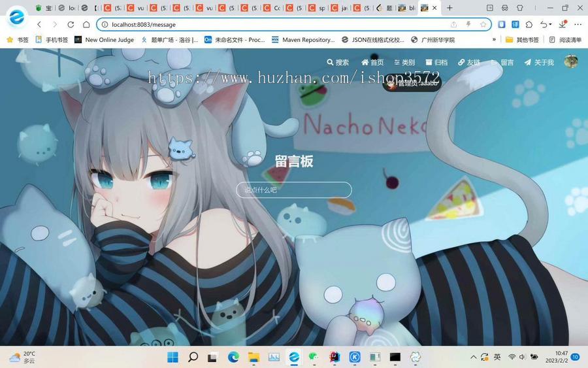Open the New Online Judge bookmark
The width and height of the screenshot is (588, 368).
[x=105, y=39]
